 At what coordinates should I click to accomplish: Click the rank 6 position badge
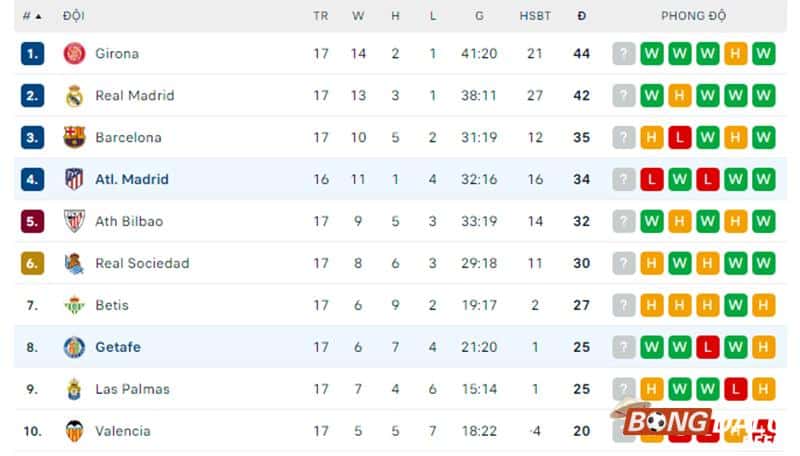(x=33, y=264)
